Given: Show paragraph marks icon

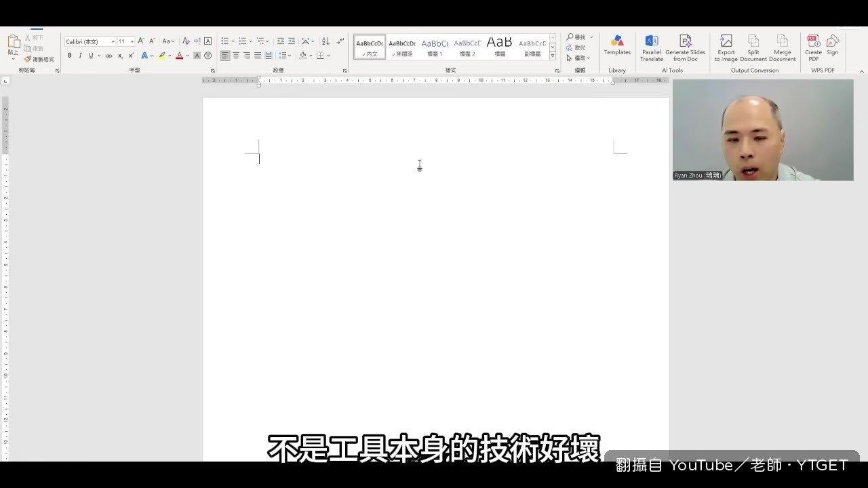Looking at the screenshot, I should click(340, 41).
